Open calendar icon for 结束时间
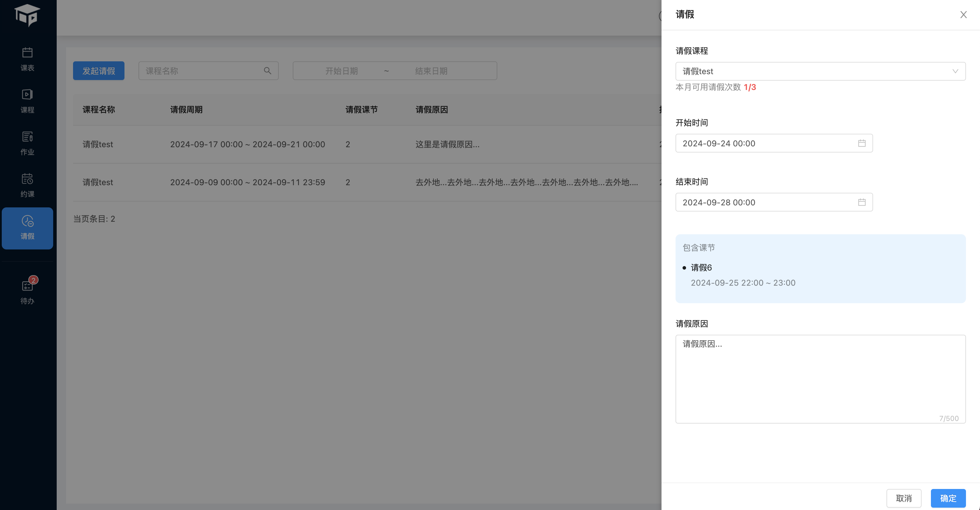 tap(862, 202)
